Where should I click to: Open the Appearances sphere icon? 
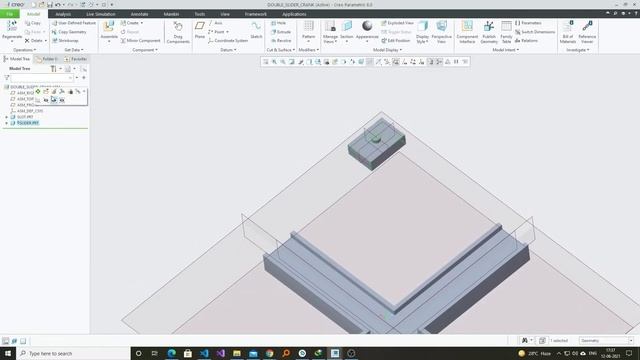(x=367, y=26)
